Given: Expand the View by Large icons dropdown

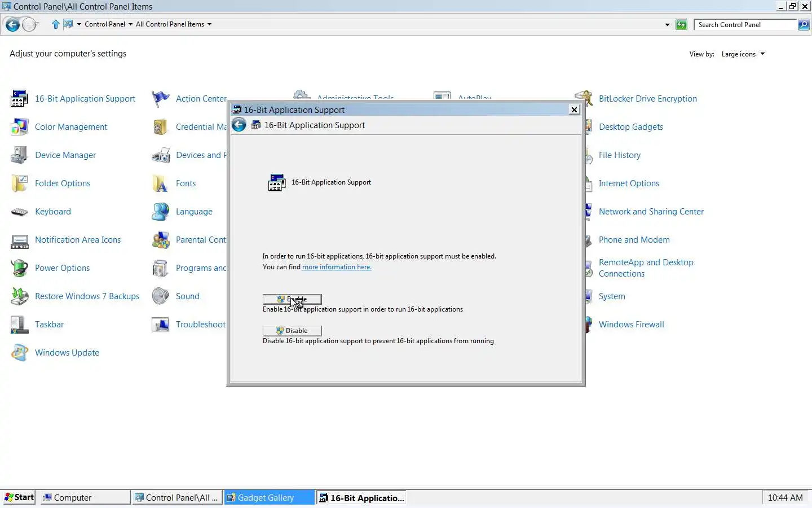Looking at the screenshot, I should pos(743,54).
